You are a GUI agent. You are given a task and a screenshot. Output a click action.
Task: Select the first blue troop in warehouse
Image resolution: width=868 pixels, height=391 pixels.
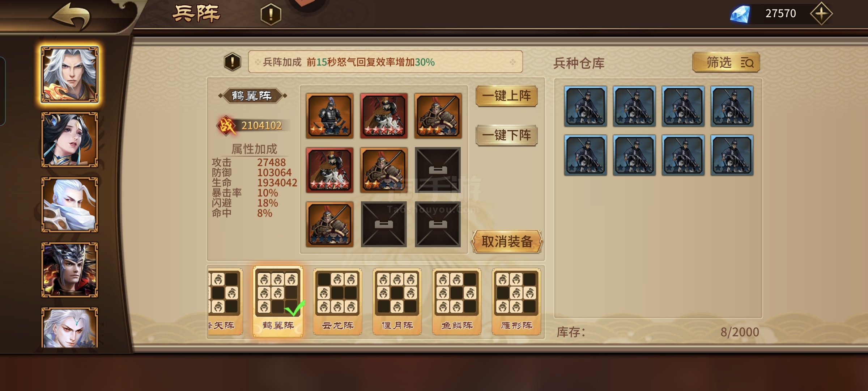click(586, 106)
